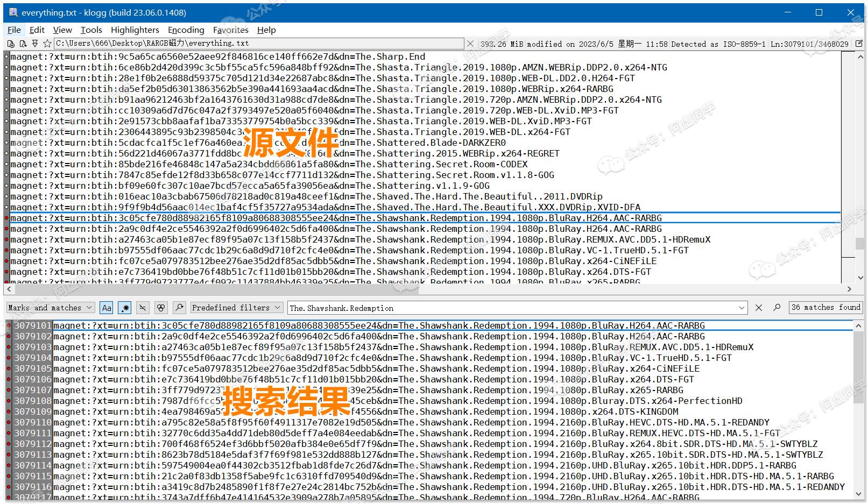
Task: Edit the file path with the pencil icon
Action: pyautogui.click(x=858, y=44)
